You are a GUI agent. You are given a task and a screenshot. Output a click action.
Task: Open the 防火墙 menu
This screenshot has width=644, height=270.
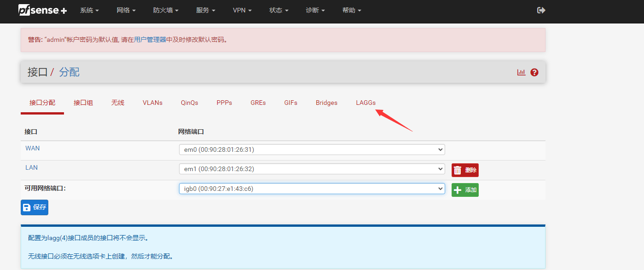point(166,10)
